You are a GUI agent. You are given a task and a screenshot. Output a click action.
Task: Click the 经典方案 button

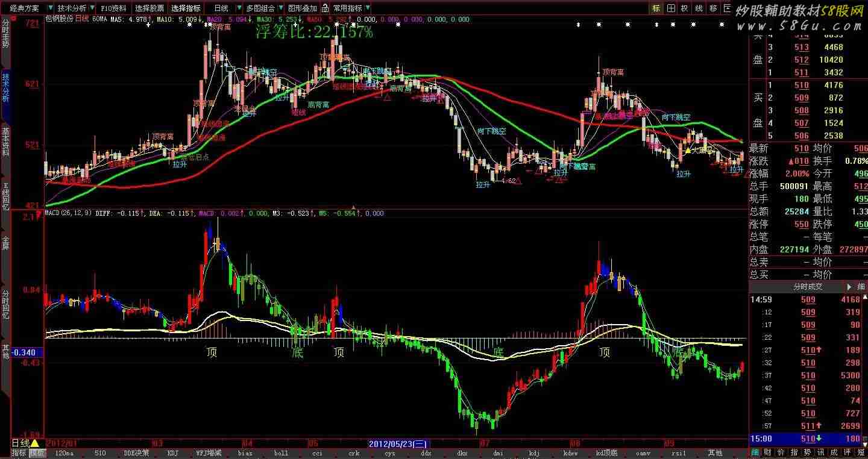tap(25, 8)
